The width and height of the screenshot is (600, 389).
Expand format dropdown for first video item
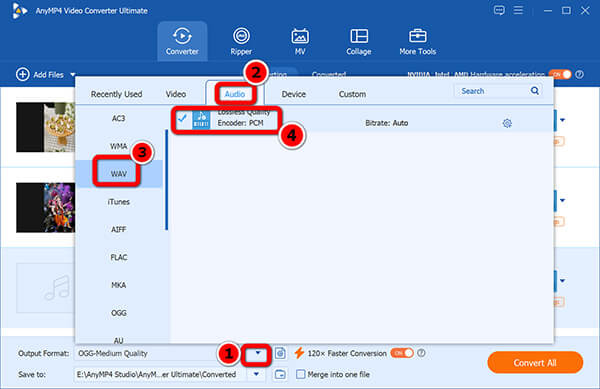(x=562, y=120)
